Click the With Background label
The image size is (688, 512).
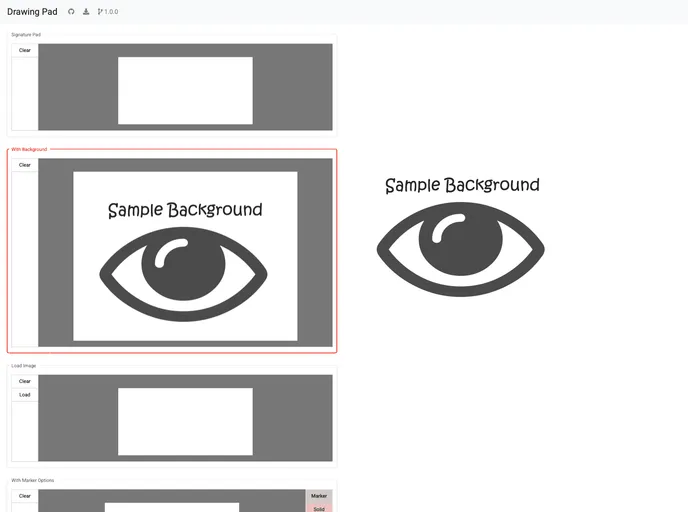click(29, 150)
